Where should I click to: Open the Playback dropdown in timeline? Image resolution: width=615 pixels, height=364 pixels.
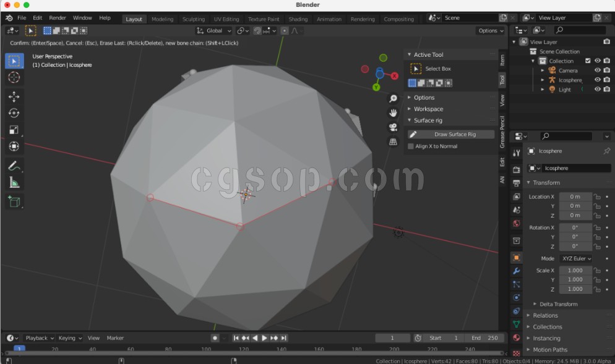(x=39, y=338)
